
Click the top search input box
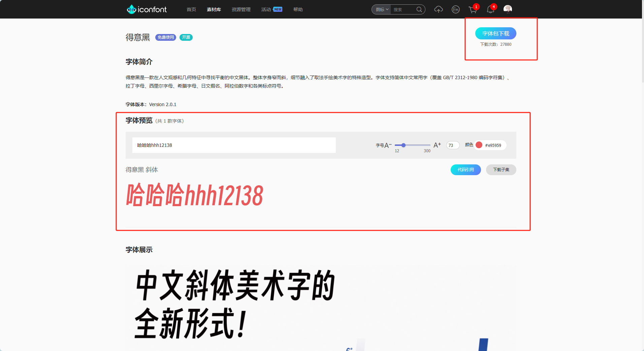[x=404, y=9]
